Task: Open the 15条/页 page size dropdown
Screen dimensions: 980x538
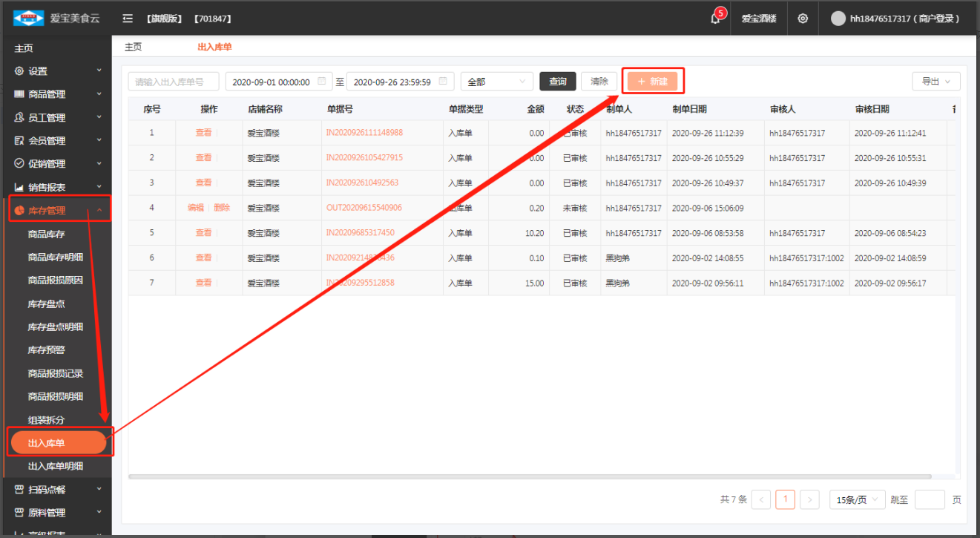Action: tap(857, 499)
